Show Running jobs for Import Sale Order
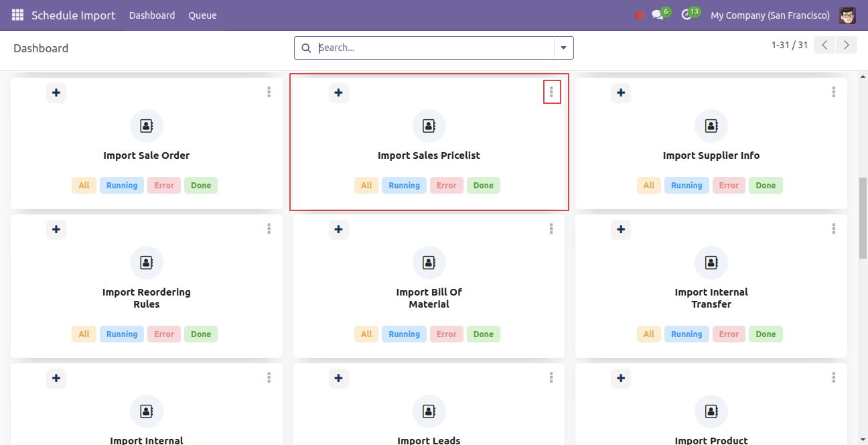The height and width of the screenshot is (445, 868). [x=122, y=186]
